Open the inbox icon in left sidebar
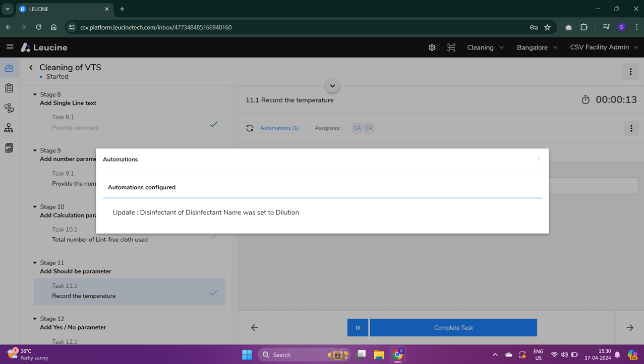 coord(9,68)
